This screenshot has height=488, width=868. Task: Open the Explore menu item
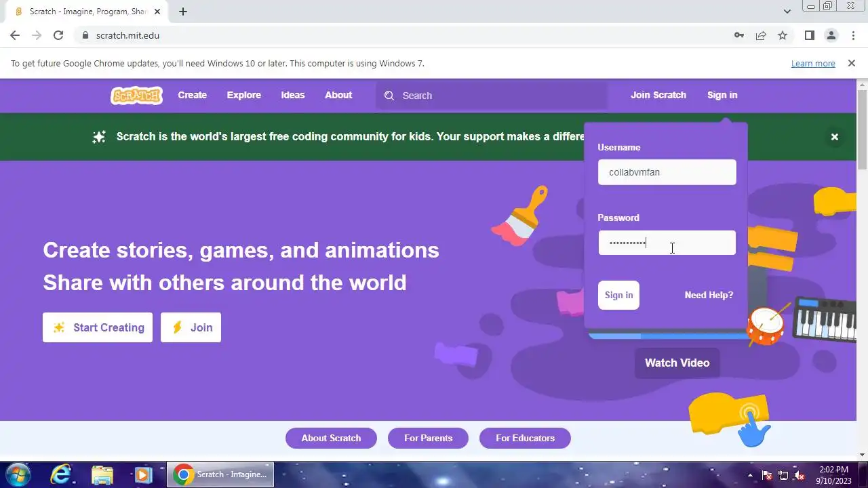(244, 96)
